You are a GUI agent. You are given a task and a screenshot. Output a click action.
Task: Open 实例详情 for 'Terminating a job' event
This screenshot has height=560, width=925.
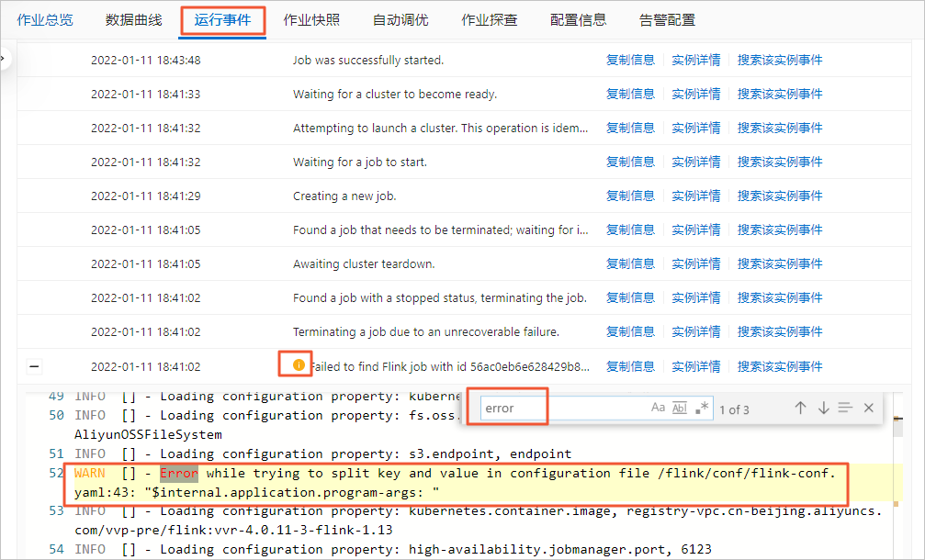coord(696,332)
